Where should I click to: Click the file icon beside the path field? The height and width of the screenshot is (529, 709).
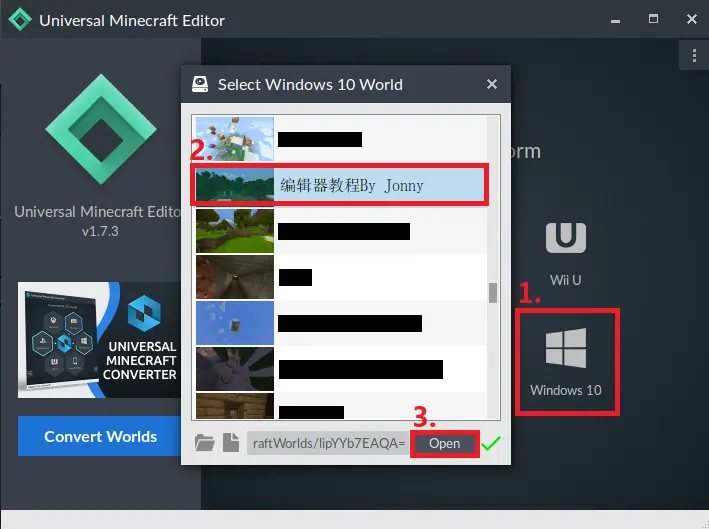[231, 443]
